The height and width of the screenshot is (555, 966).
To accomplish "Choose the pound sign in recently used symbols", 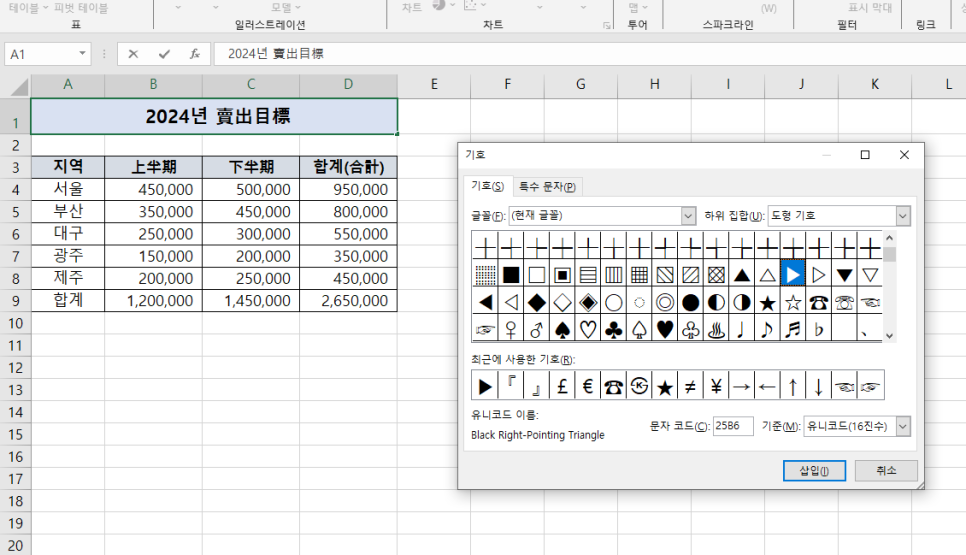I will tap(562, 386).
